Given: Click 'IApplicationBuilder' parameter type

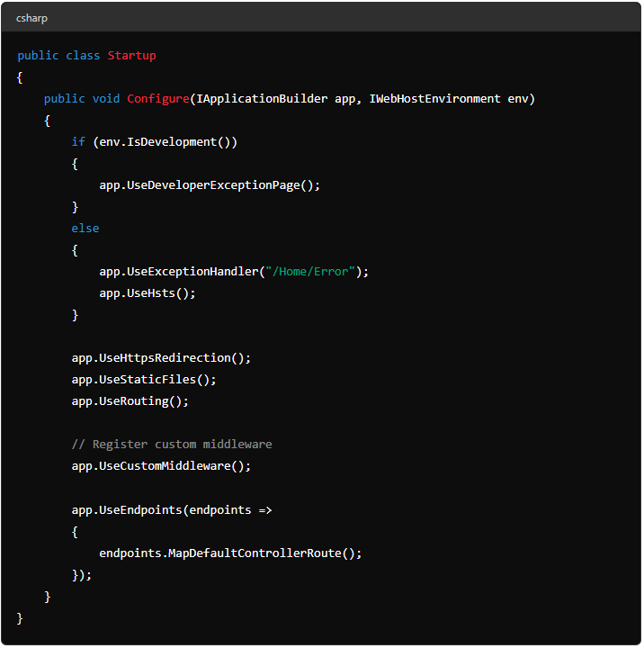Looking at the screenshot, I should click(x=262, y=99).
